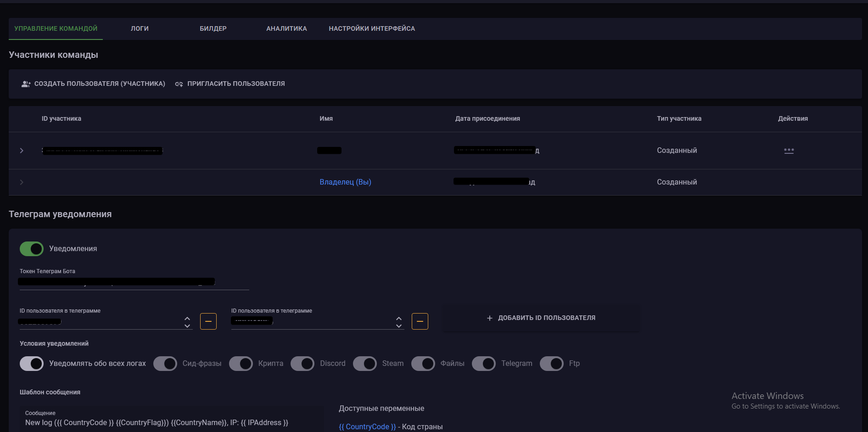Click the {{ CountryCode }} variable link
Screen dimensions: 868x432
coord(367,426)
